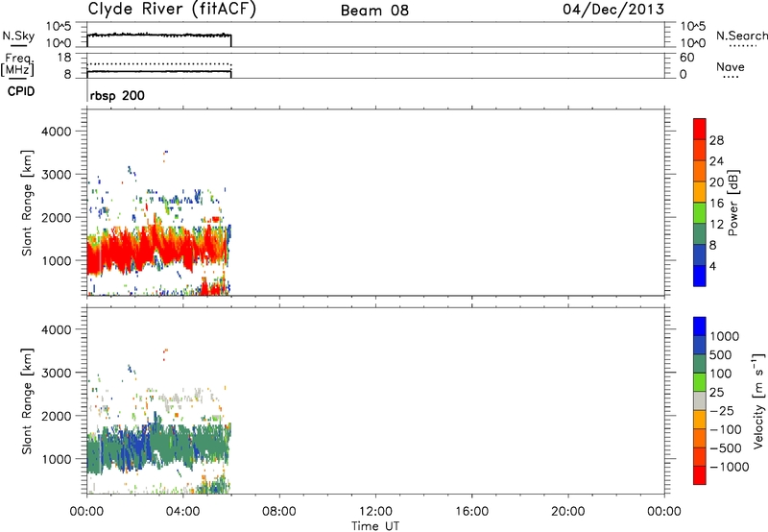
Task: Click the "Freq. [MHz]" axis label
Action: tap(17, 65)
